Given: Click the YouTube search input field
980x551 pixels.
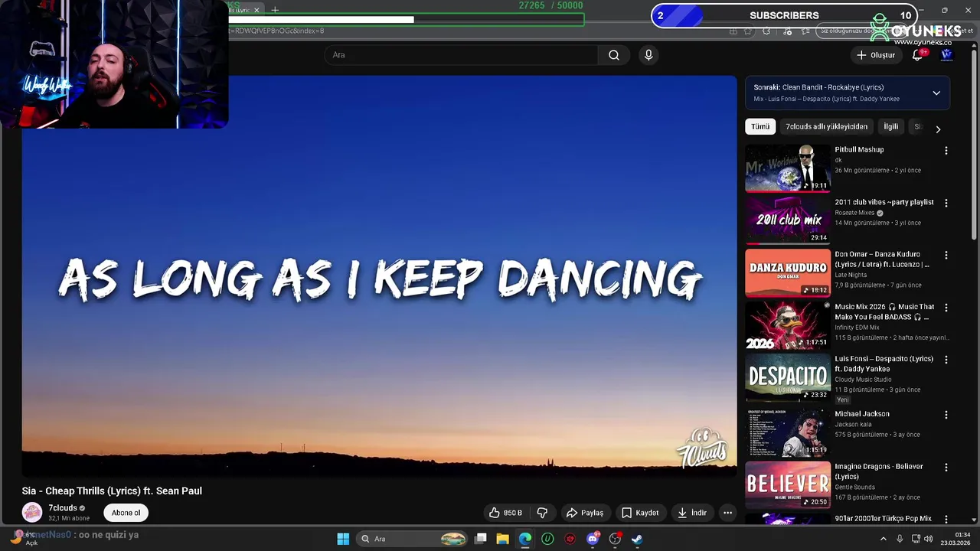Looking at the screenshot, I should click(x=461, y=55).
